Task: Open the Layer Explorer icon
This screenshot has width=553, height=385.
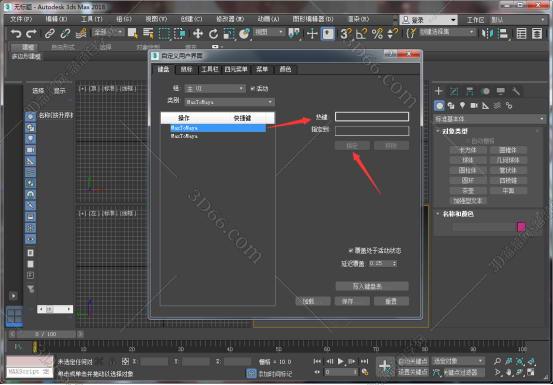Action: (537, 34)
